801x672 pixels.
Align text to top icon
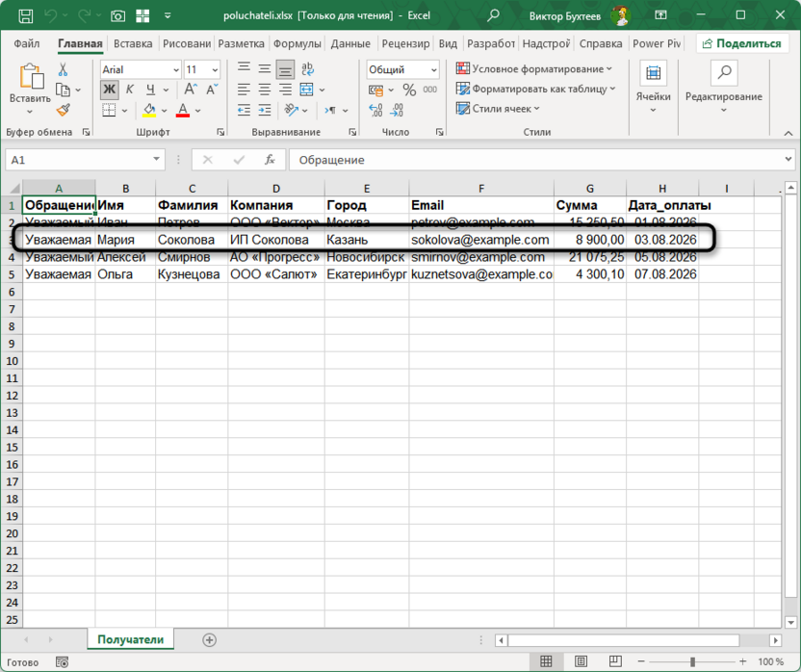[244, 68]
